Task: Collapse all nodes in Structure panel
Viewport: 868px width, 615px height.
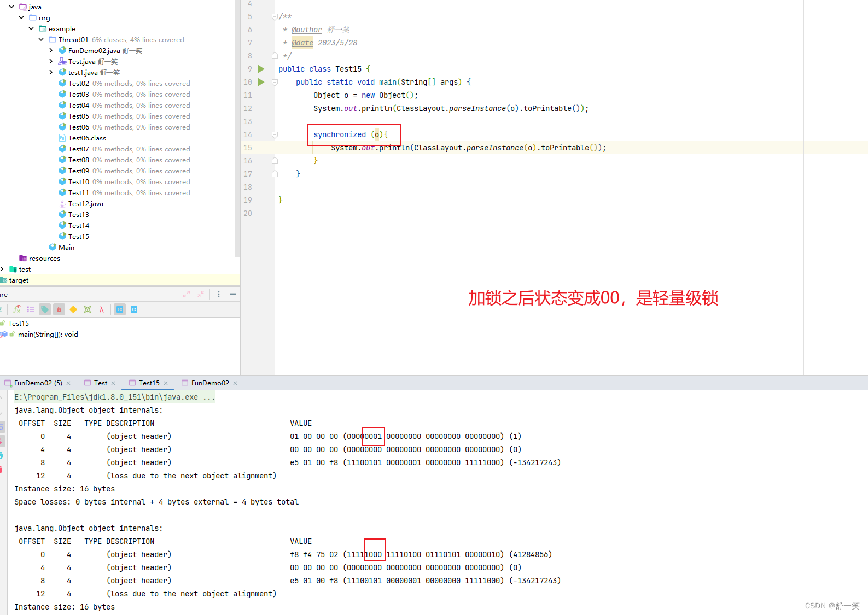Action: pyautogui.click(x=201, y=294)
